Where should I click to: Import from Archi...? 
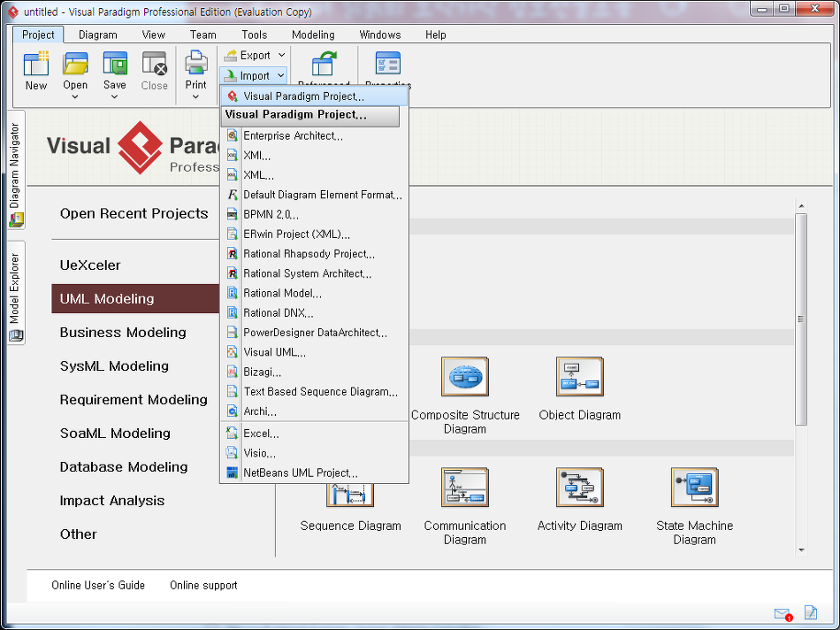click(314, 411)
